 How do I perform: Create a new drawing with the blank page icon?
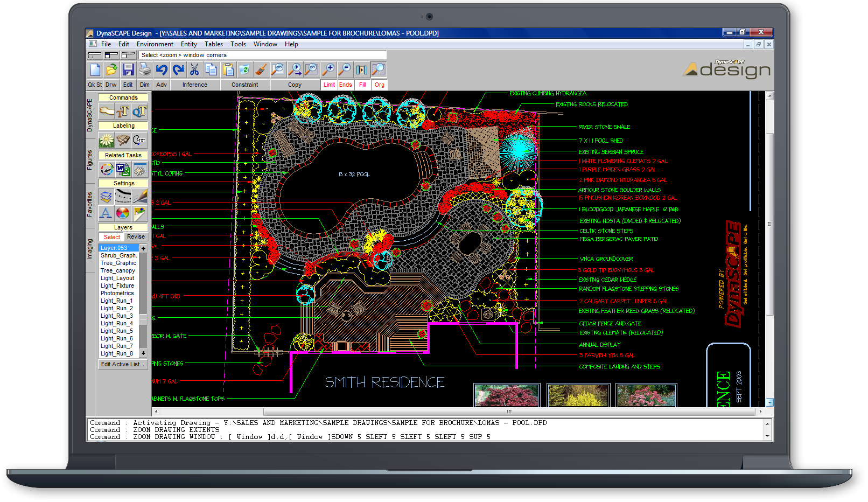pyautogui.click(x=95, y=69)
